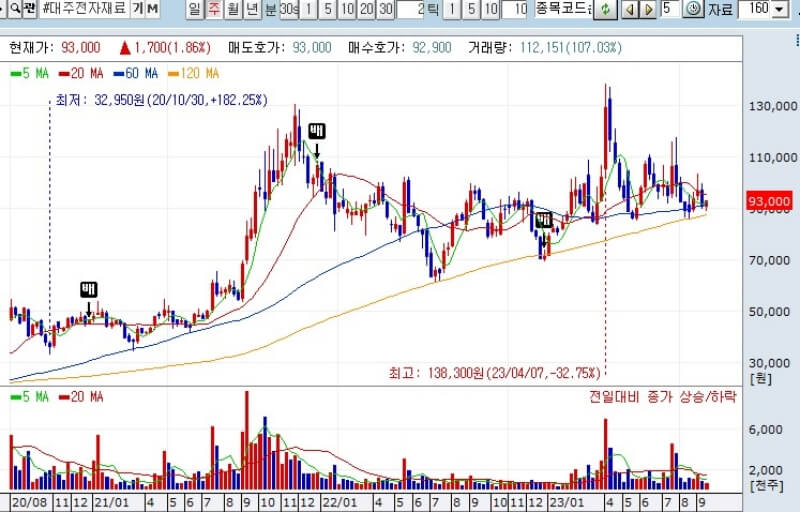This screenshot has height=512, width=800.
Task: Click the red 93,000 current price tag
Action: (769, 201)
